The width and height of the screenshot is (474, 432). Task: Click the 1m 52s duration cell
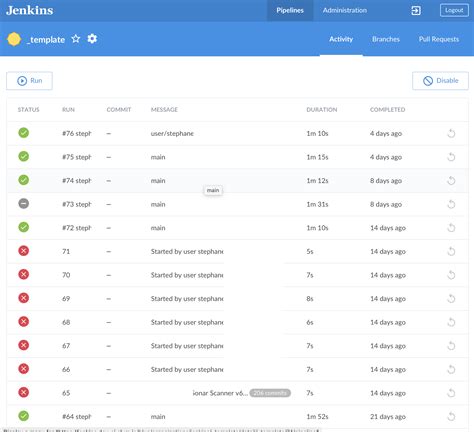click(x=317, y=417)
